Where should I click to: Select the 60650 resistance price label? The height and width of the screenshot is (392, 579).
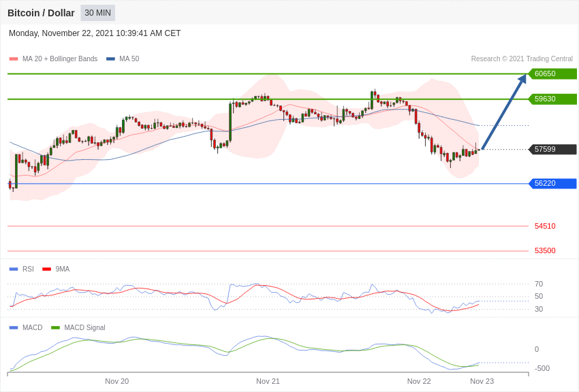[x=553, y=73]
